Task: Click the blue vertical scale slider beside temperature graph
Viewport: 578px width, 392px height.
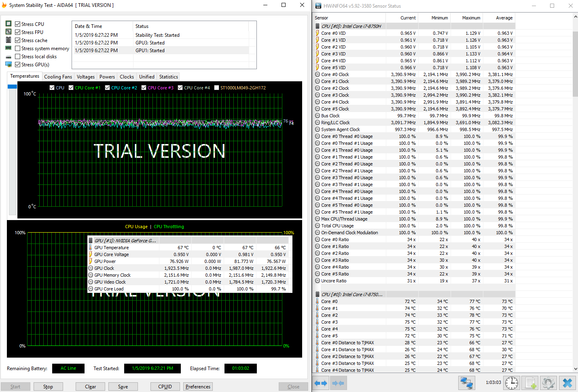Action: pos(12,87)
